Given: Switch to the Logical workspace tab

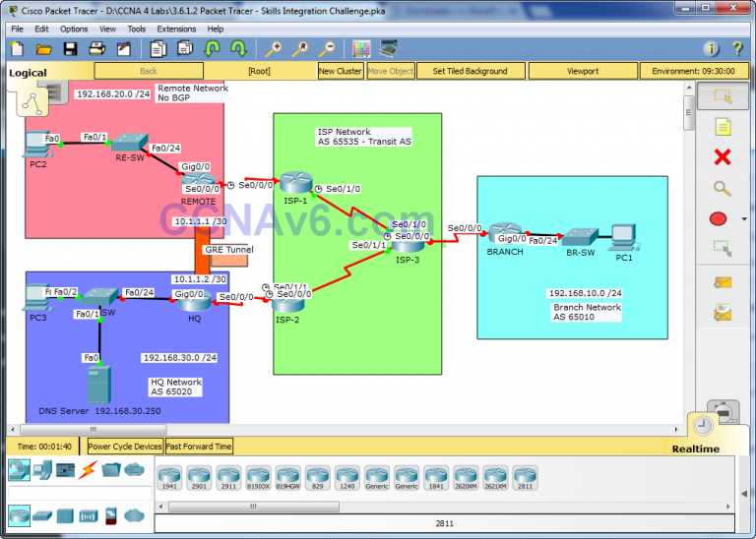Looking at the screenshot, I should pyautogui.click(x=28, y=73).
